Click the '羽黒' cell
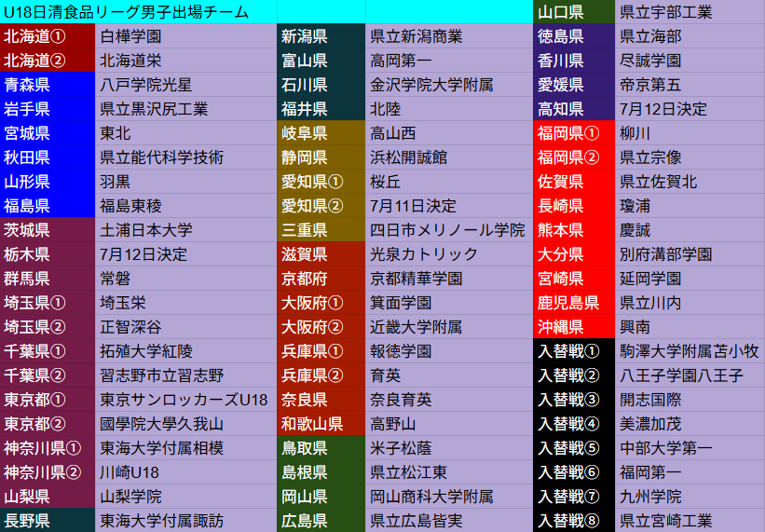 pyautogui.click(x=185, y=182)
